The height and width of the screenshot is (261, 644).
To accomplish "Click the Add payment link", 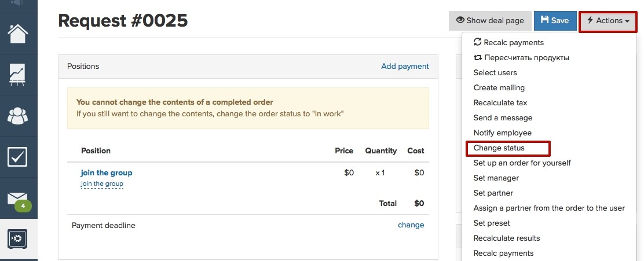I will (x=405, y=66).
